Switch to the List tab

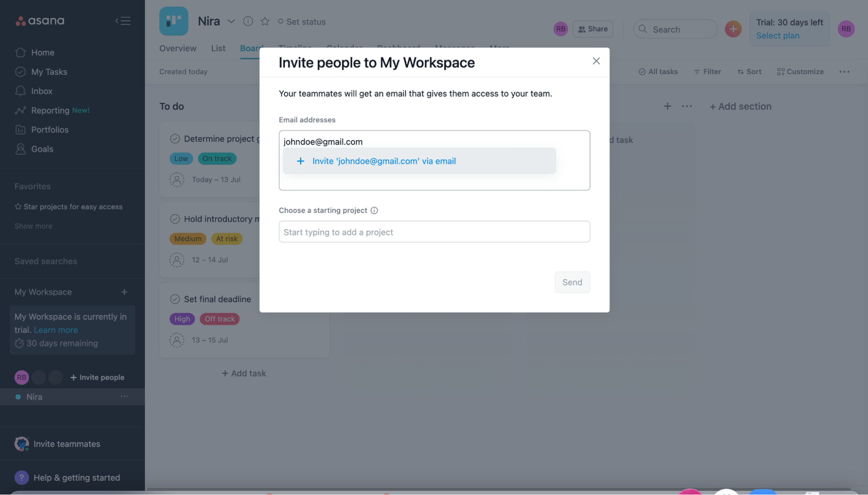tap(218, 48)
